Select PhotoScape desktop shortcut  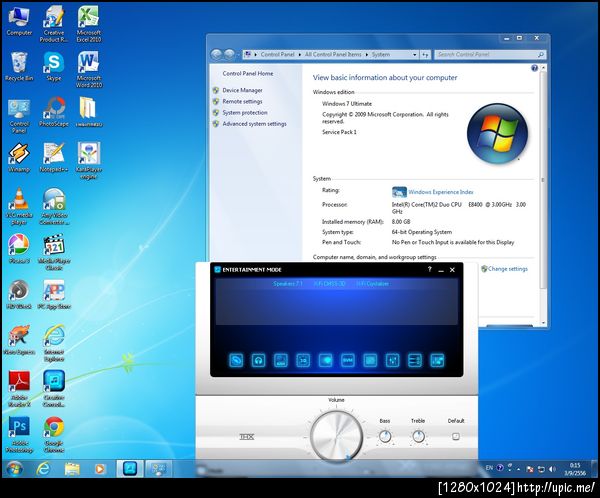pyautogui.click(x=54, y=112)
